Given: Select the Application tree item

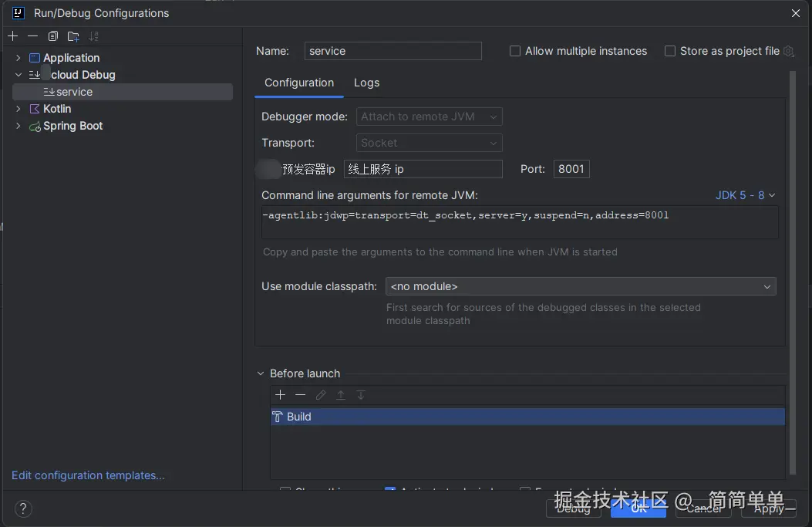Looking at the screenshot, I should [72, 58].
